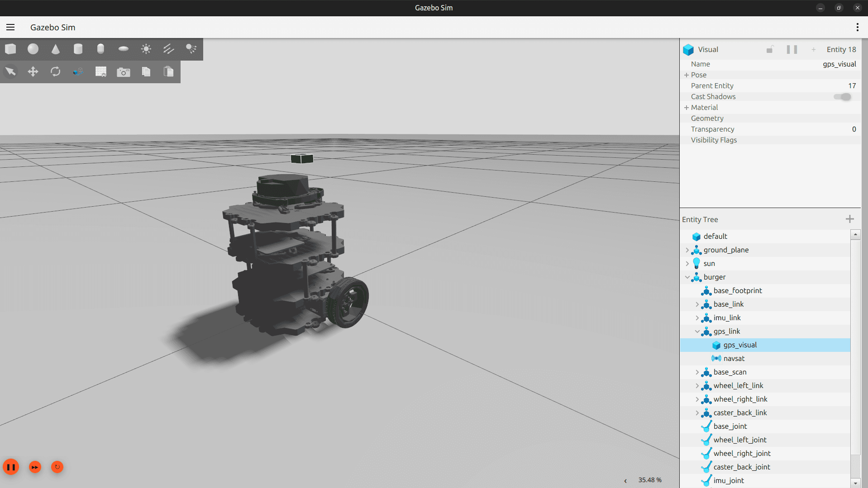Open the hamburger menu
This screenshot has width=868, height=488.
click(x=10, y=27)
